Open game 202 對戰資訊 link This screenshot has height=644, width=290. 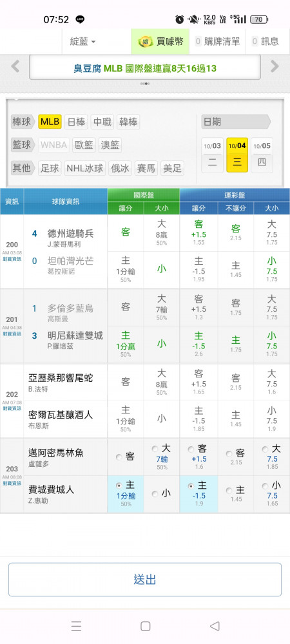click(x=12, y=409)
